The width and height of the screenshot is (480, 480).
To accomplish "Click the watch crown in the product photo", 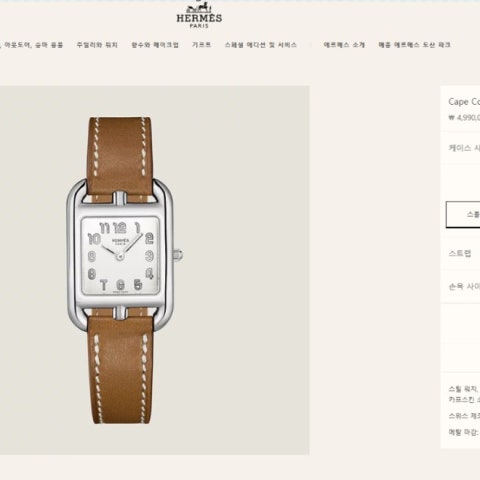I will pyautogui.click(x=178, y=255).
